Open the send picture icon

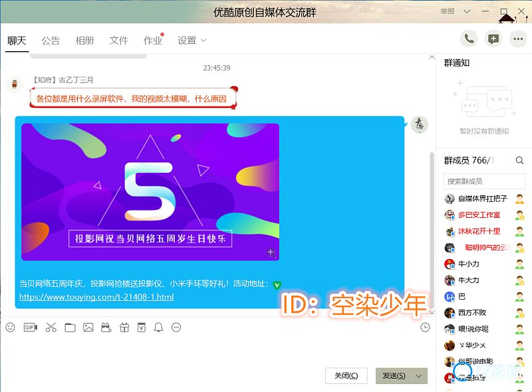coord(88,328)
